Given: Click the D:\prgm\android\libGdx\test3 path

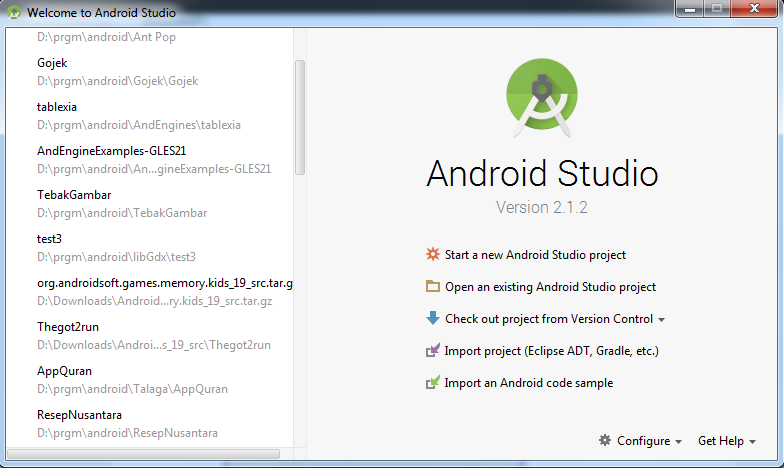Looking at the screenshot, I should pos(116,257).
